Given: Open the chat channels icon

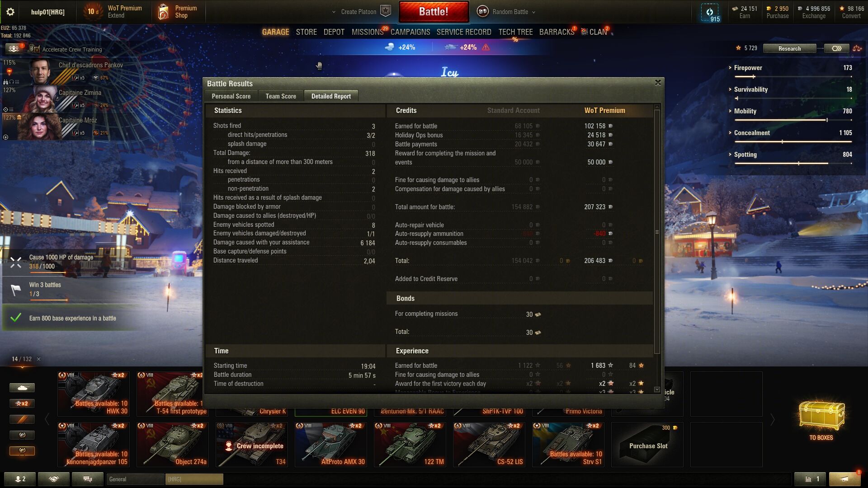Looking at the screenshot, I should (88, 479).
